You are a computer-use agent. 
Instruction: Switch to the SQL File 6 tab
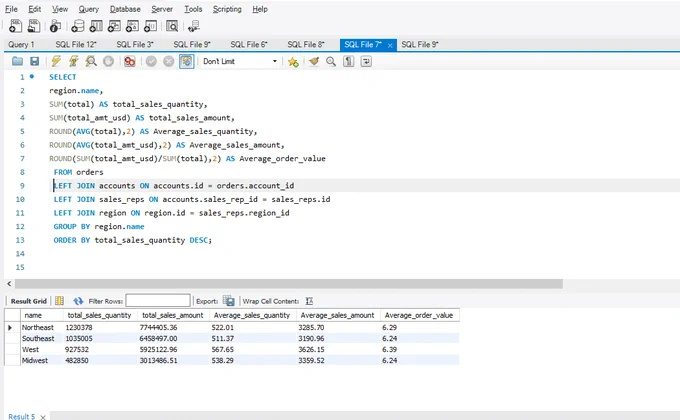coord(249,45)
